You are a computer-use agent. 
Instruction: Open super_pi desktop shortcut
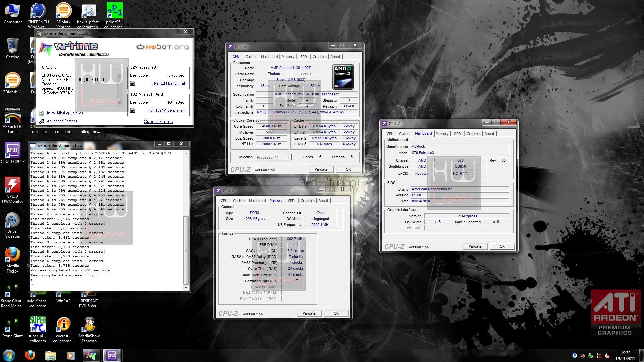[x=38, y=329]
